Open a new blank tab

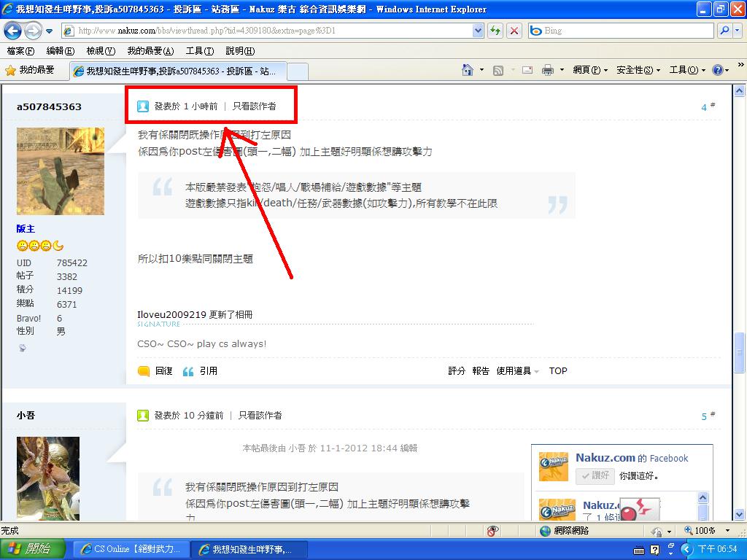(x=298, y=72)
